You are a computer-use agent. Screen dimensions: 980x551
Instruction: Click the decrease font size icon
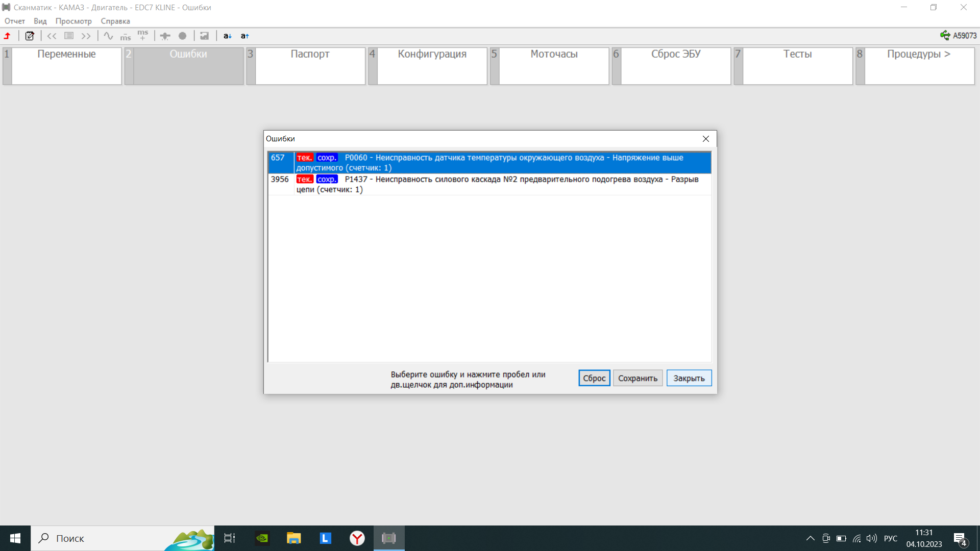227,36
